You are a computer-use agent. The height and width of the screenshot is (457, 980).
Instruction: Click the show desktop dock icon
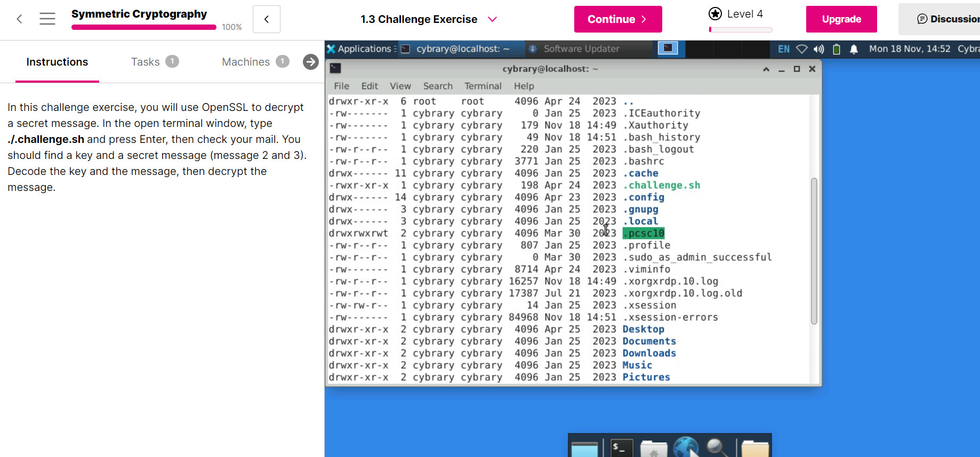585,449
